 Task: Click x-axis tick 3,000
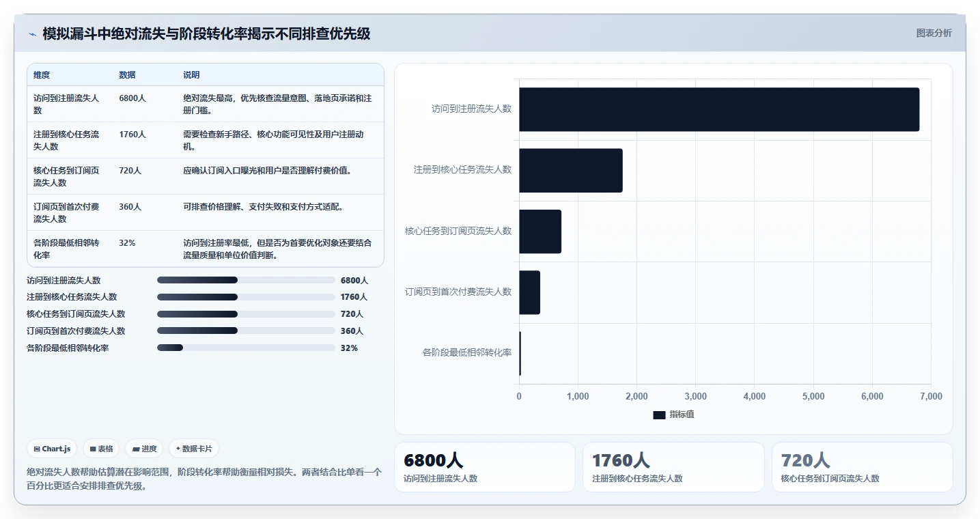pos(695,397)
